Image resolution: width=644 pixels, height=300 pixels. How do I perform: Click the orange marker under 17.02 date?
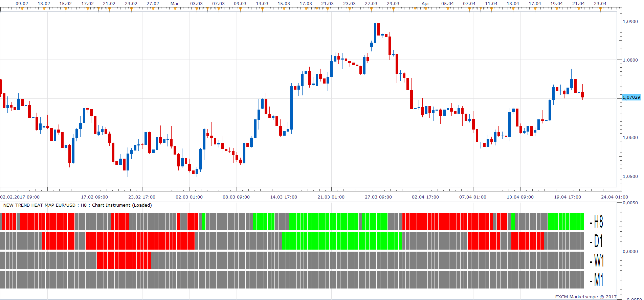coord(88,9)
